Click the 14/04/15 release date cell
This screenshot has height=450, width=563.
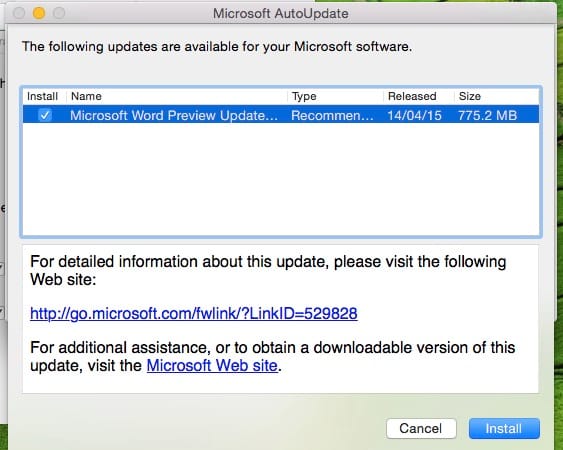click(x=414, y=115)
